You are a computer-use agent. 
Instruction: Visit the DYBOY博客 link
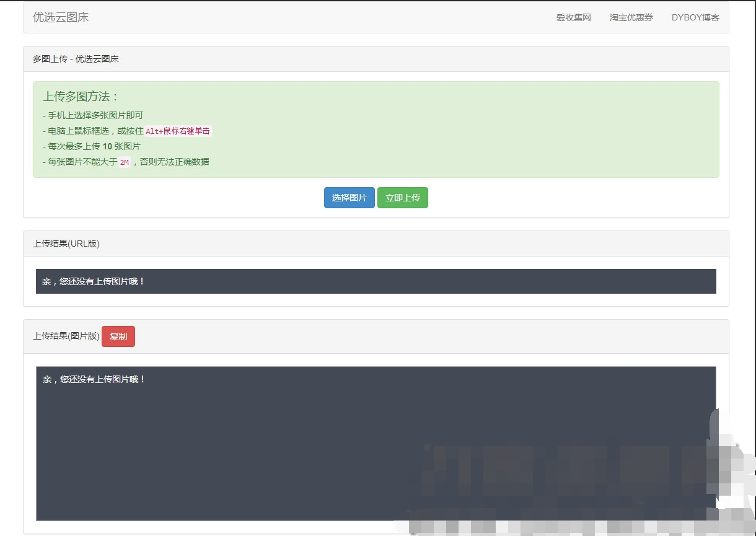click(x=695, y=17)
